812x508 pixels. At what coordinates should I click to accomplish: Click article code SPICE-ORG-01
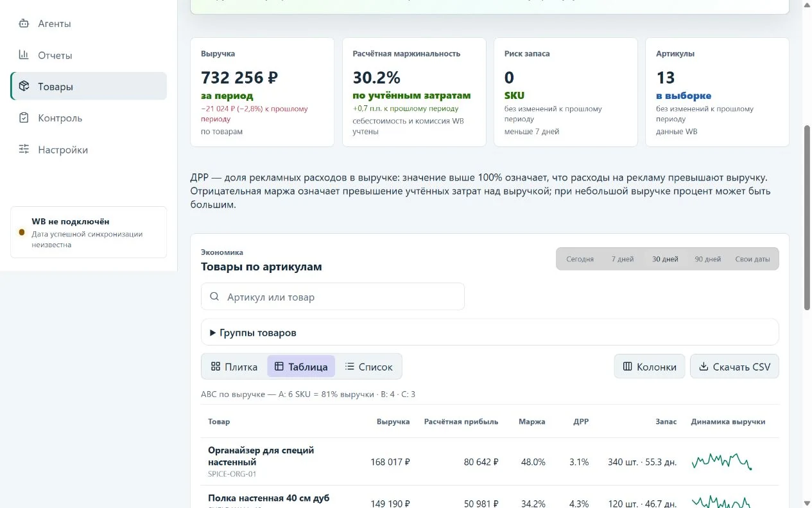click(232, 474)
